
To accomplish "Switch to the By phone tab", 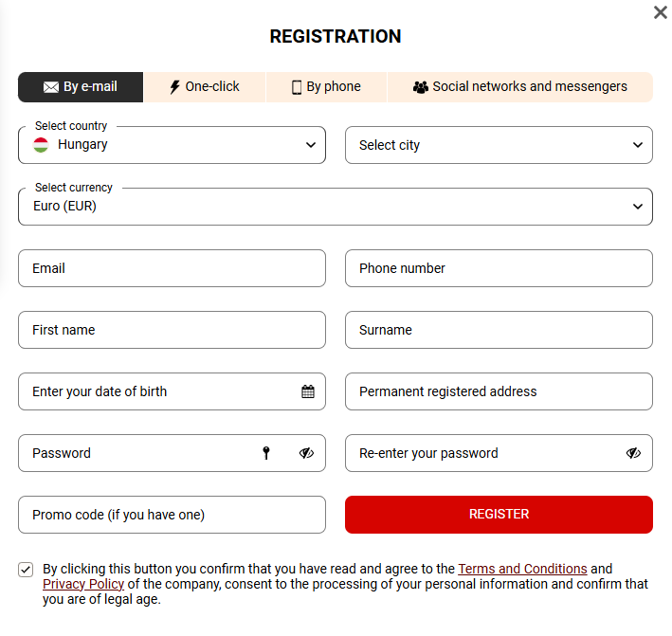I will point(327,87).
